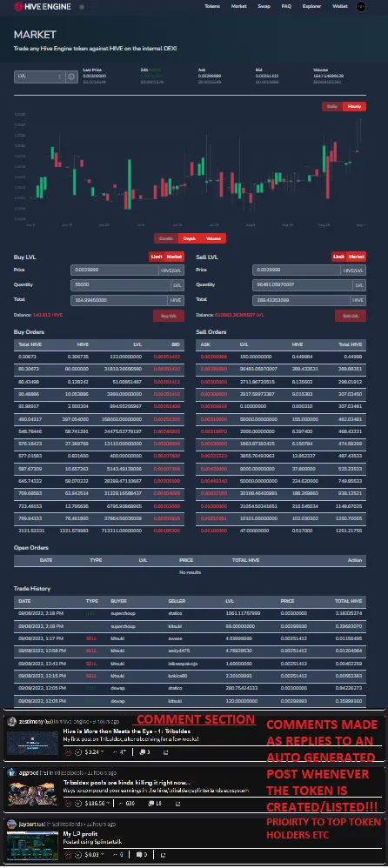Click 'No results' text under Open Orders

tap(190, 571)
